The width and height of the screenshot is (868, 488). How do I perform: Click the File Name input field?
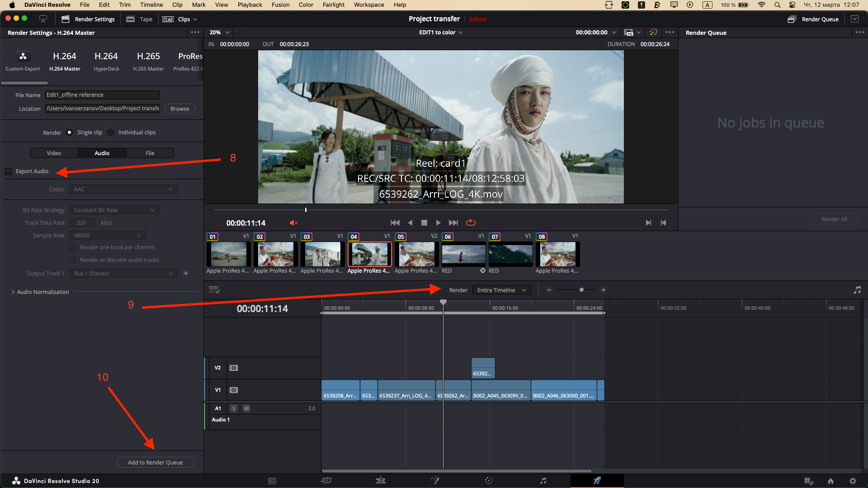point(102,95)
